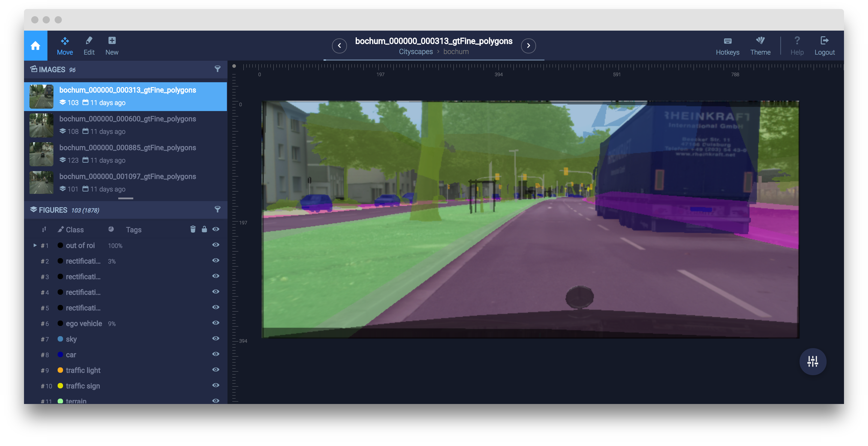
Task: Toggle visibility of car figure
Action: coord(216,354)
